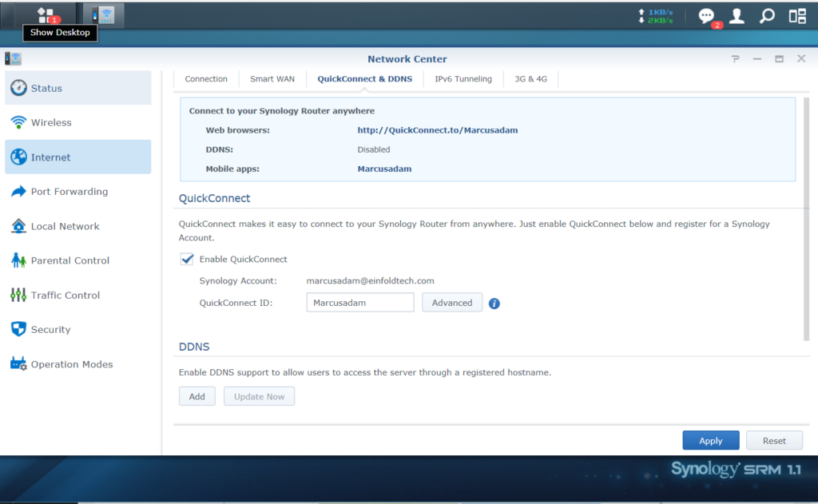The image size is (818, 504).
Task: Open Parental Control in the sidebar
Action: point(78,260)
